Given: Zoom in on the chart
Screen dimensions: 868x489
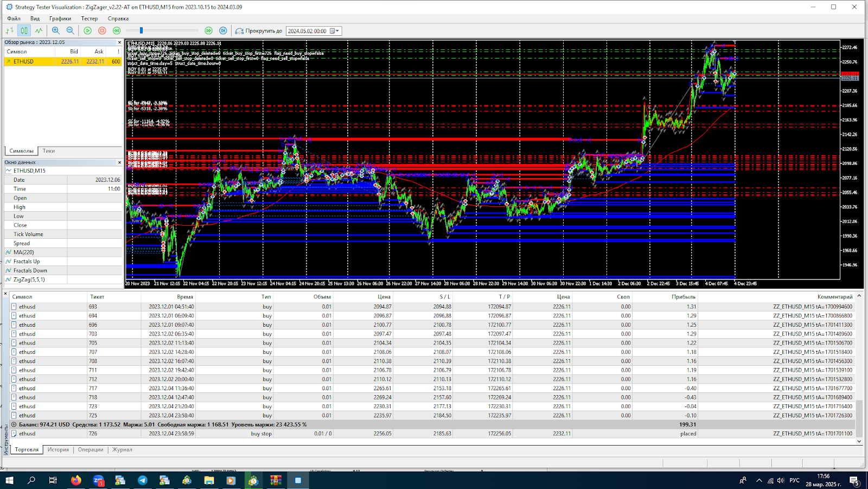Looking at the screenshot, I should (x=56, y=31).
